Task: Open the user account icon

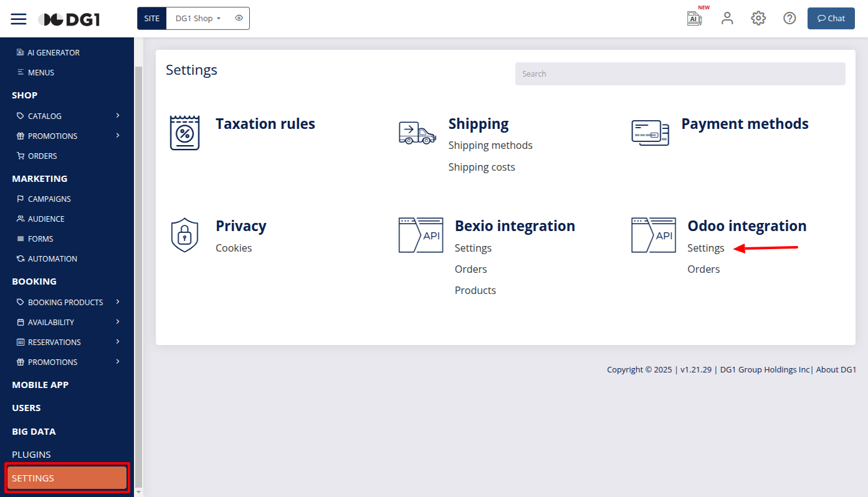Action: (727, 18)
